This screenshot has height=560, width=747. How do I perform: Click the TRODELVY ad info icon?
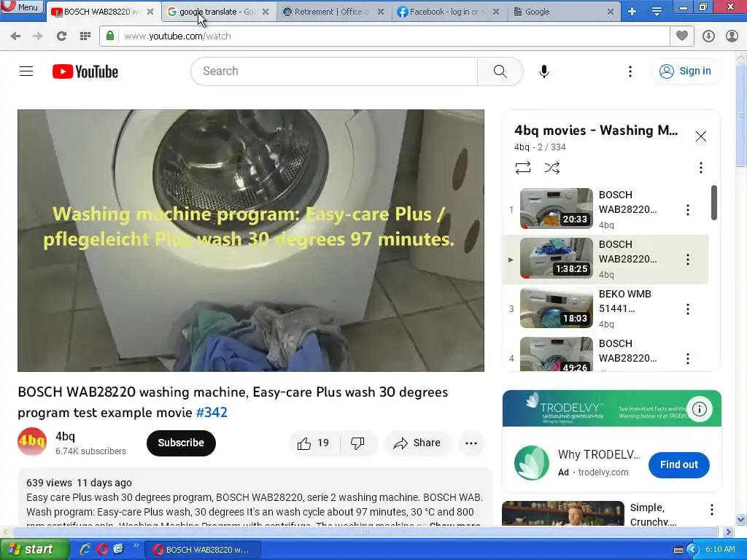(700, 409)
